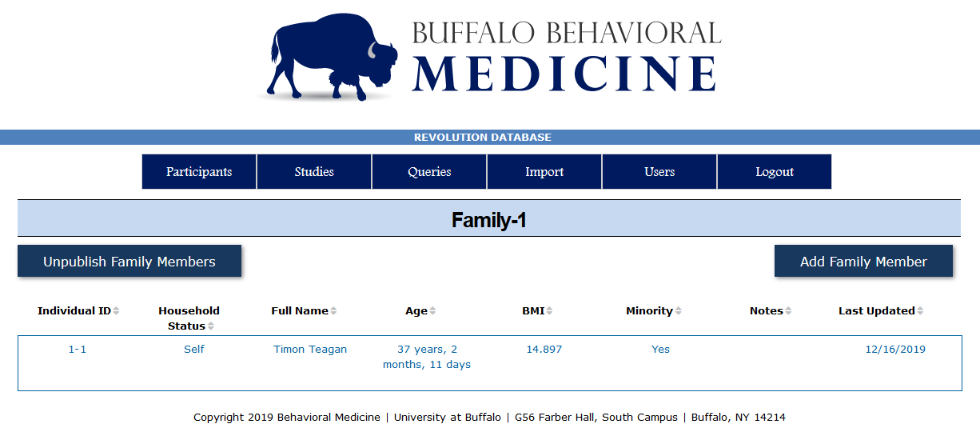980x440 pixels.
Task: Open the Users menu item
Action: 659,172
